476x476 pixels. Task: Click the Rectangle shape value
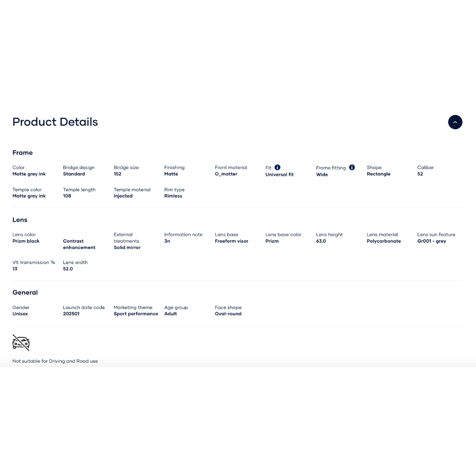click(x=378, y=174)
